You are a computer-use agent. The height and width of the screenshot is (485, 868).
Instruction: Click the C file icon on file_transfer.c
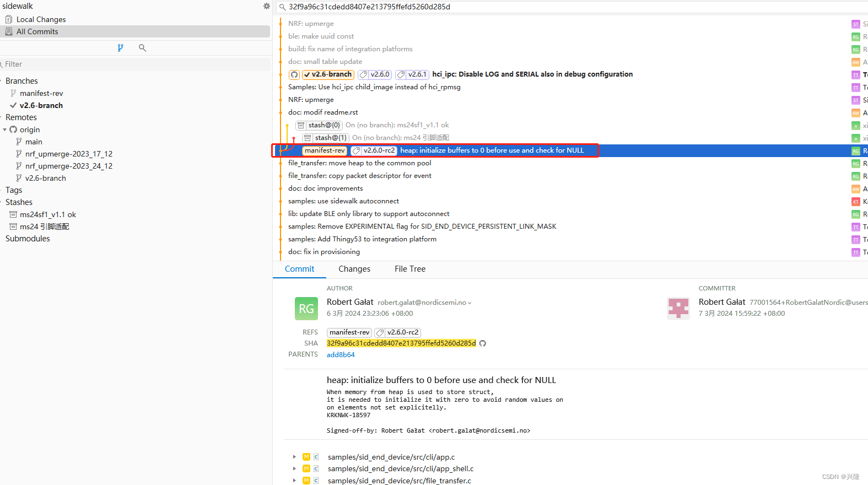click(316, 481)
